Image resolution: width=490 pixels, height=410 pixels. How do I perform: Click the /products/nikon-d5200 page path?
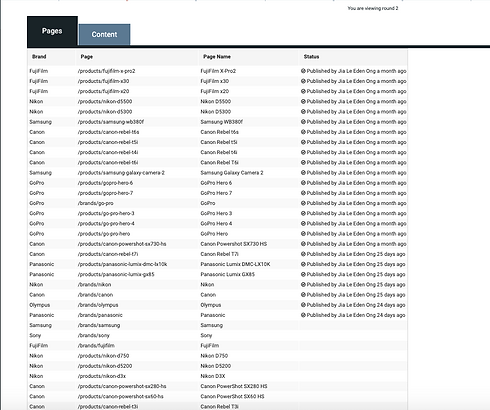105,366
